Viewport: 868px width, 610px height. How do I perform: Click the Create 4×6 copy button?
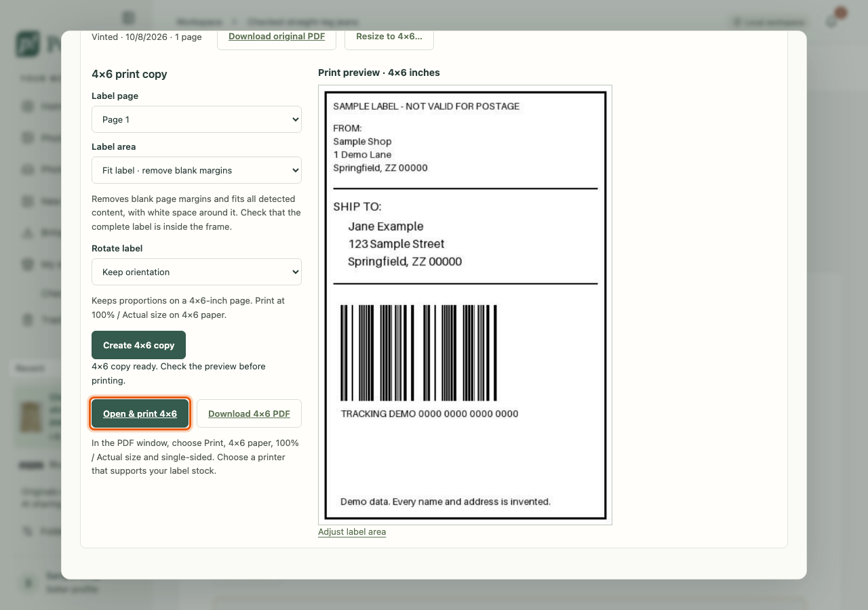[138, 345]
